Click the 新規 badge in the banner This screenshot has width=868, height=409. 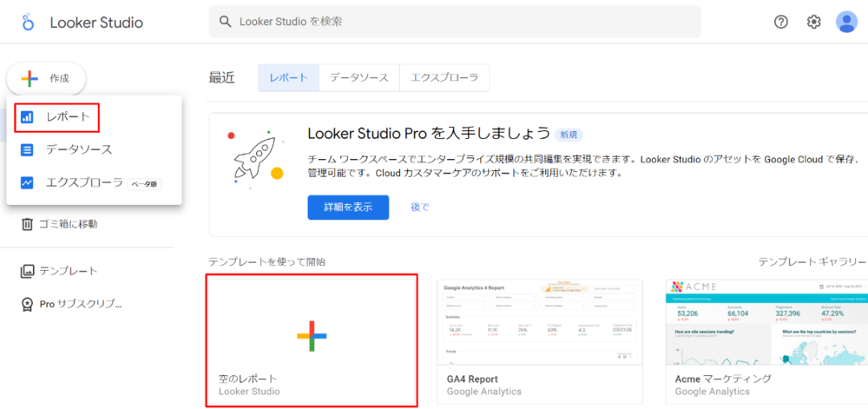coord(569,135)
